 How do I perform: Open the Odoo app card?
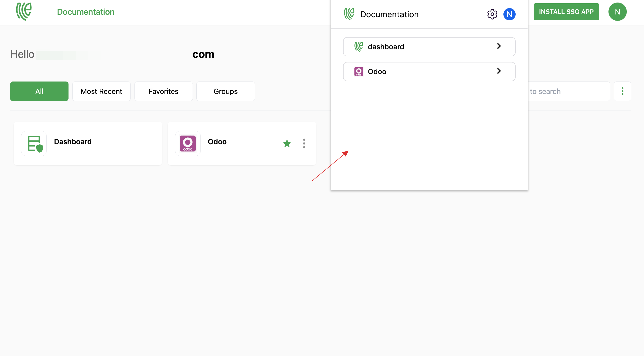click(242, 143)
